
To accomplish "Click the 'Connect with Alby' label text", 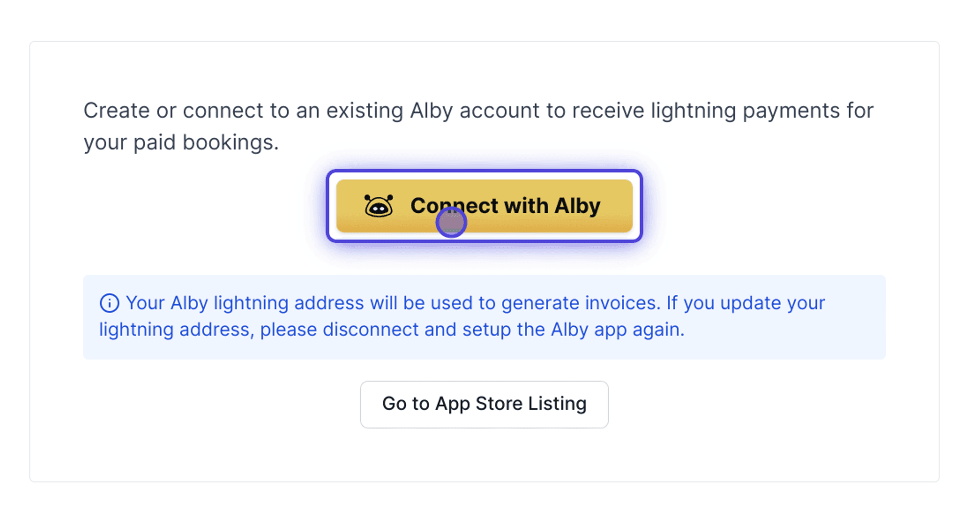I will pyautogui.click(x=505, y=205).
